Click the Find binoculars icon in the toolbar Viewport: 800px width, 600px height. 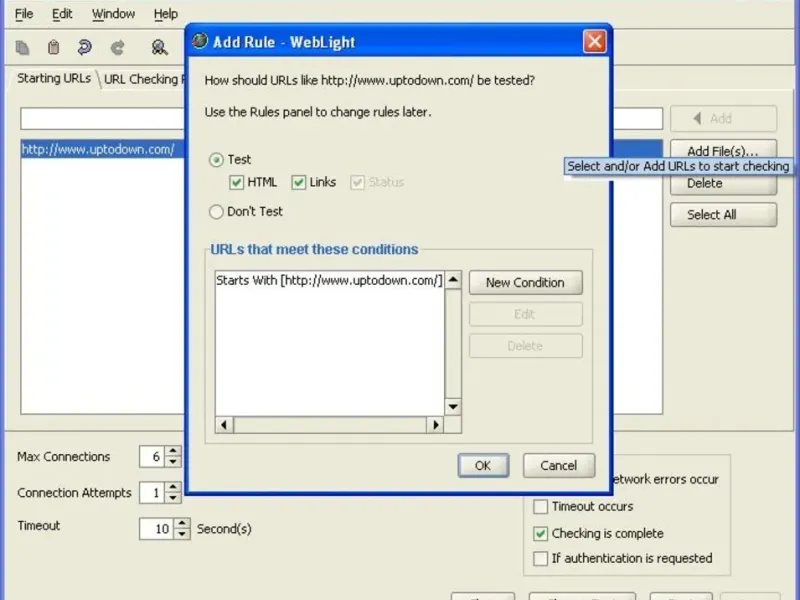159,47
